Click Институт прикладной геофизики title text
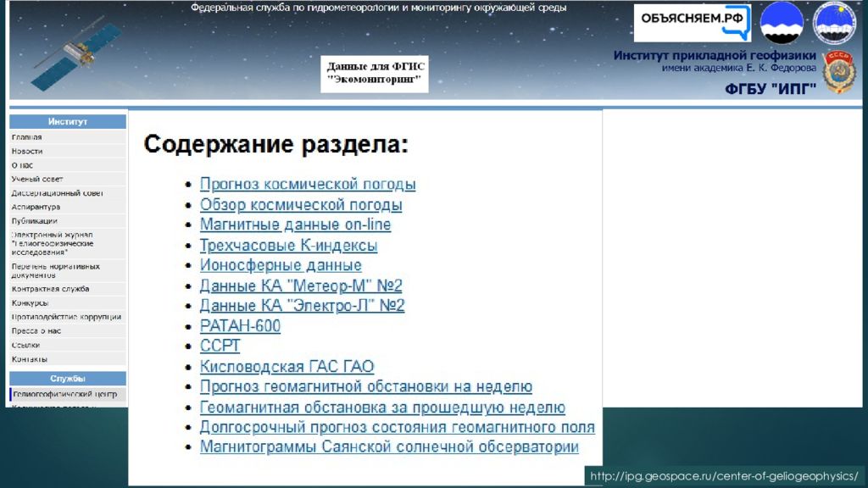The height and width of the screenshot is (488, 868). pos(715,55)
